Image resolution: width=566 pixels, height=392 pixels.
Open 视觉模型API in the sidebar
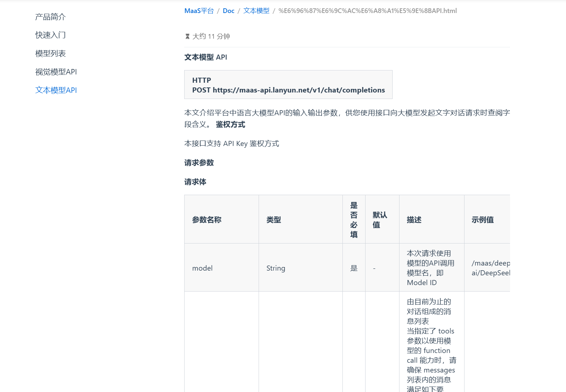(x=56, y=72)
